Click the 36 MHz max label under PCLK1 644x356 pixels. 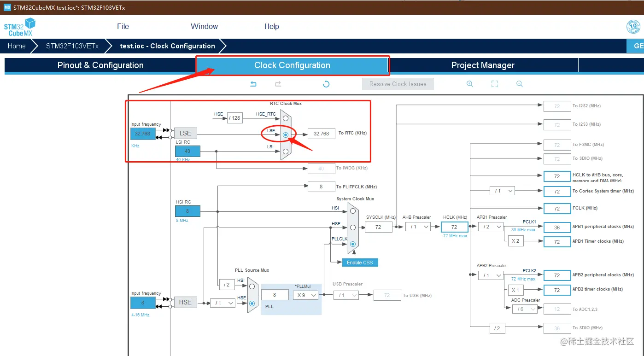(523, 229)
